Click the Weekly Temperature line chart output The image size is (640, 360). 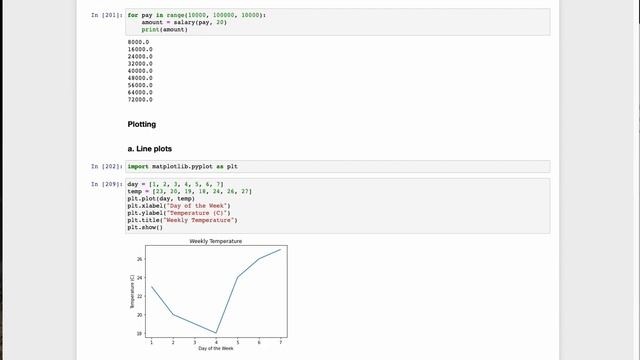click(209, 295)
